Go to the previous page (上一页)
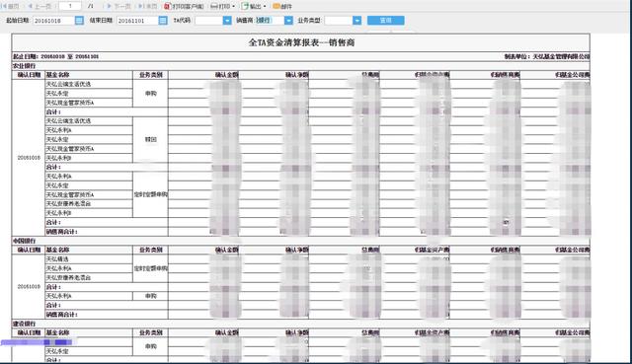 tap(39, 6)
